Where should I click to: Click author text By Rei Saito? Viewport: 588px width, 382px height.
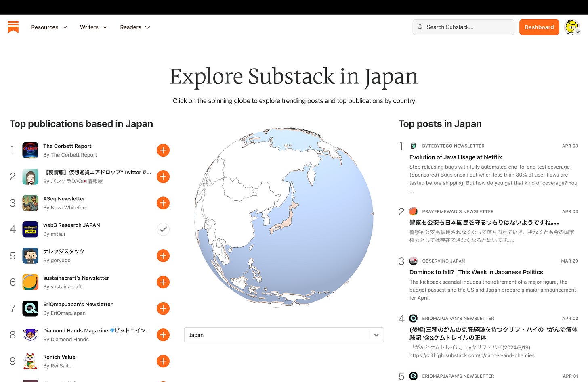tap(57, 366)
